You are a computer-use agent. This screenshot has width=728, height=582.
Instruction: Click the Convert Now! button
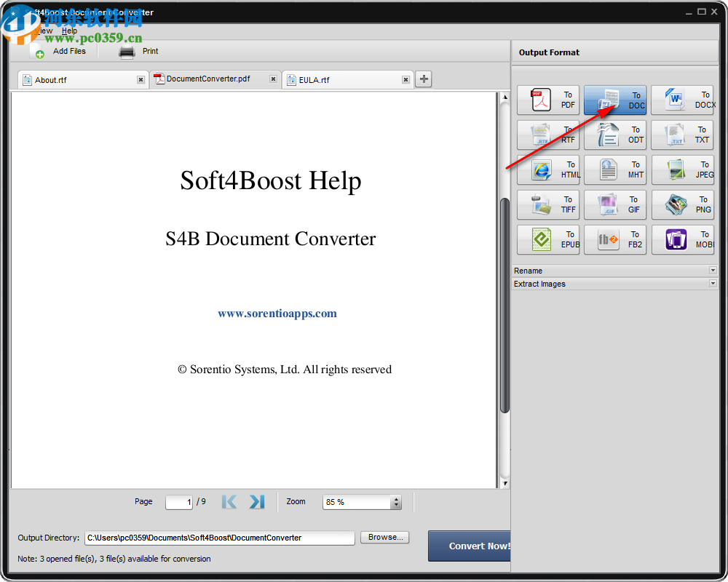tap(478, 546)
